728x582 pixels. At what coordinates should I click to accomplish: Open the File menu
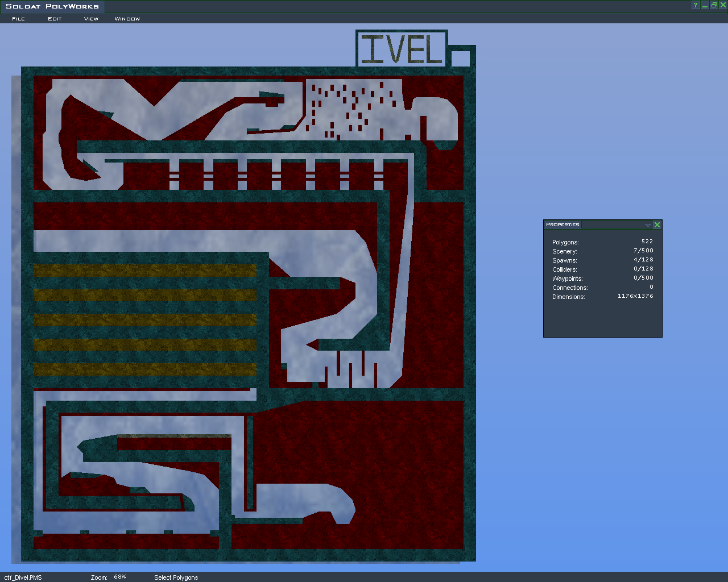18,19
